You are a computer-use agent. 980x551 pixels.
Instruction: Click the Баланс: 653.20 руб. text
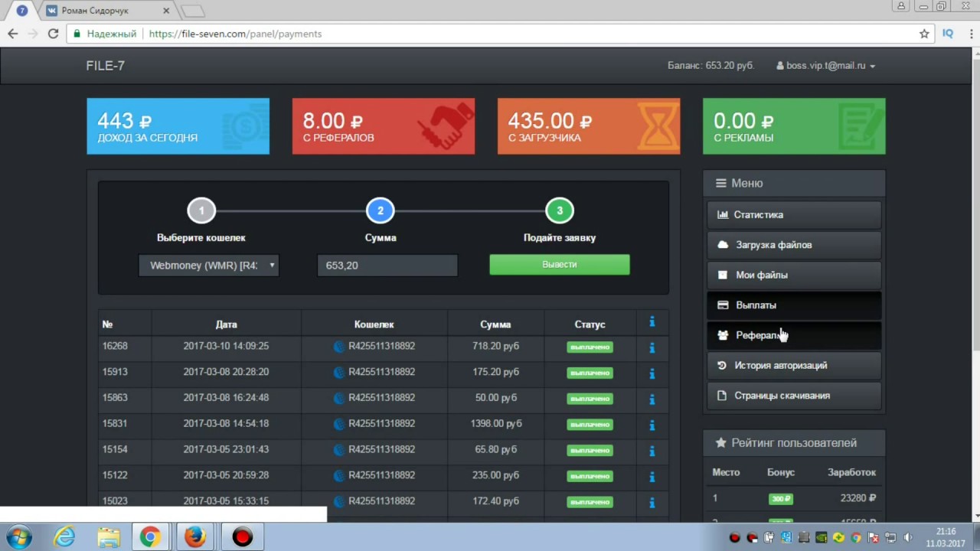pos(710,66)
